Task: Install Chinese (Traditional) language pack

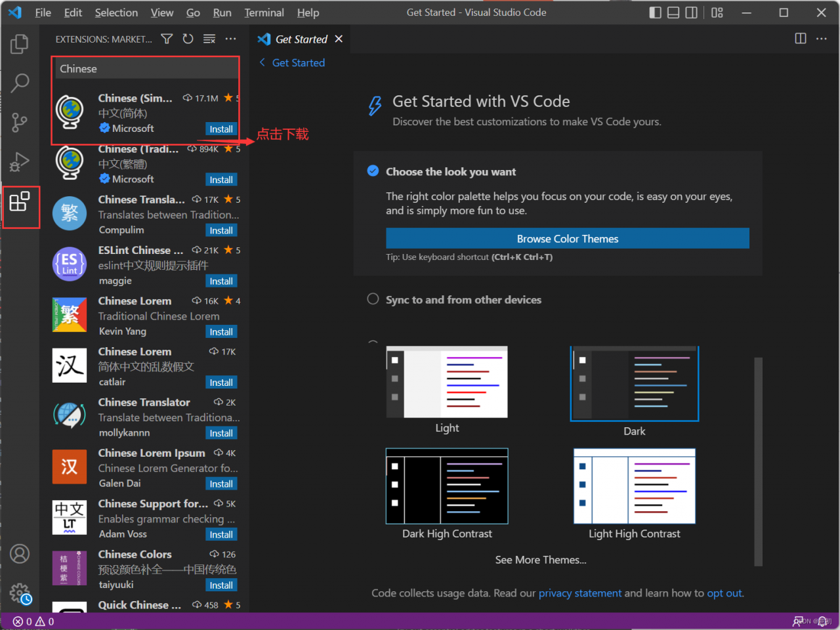Action: (x=221, y=180)
